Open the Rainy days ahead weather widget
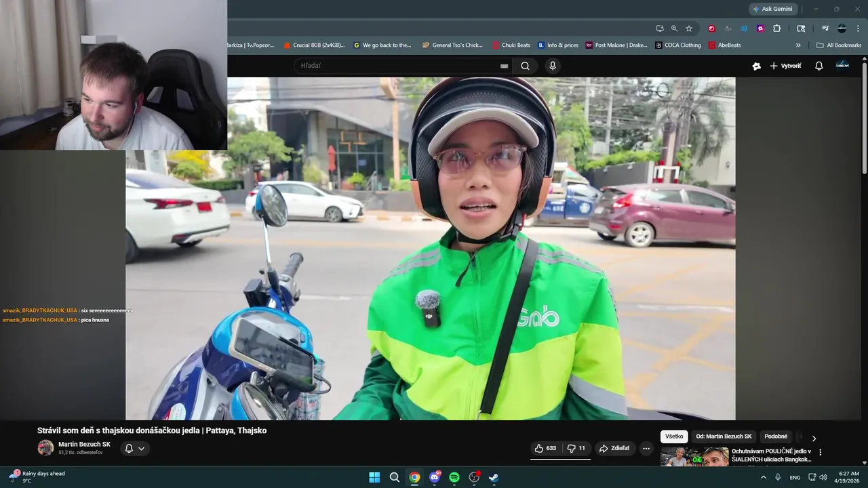 [x=37, y=477]
